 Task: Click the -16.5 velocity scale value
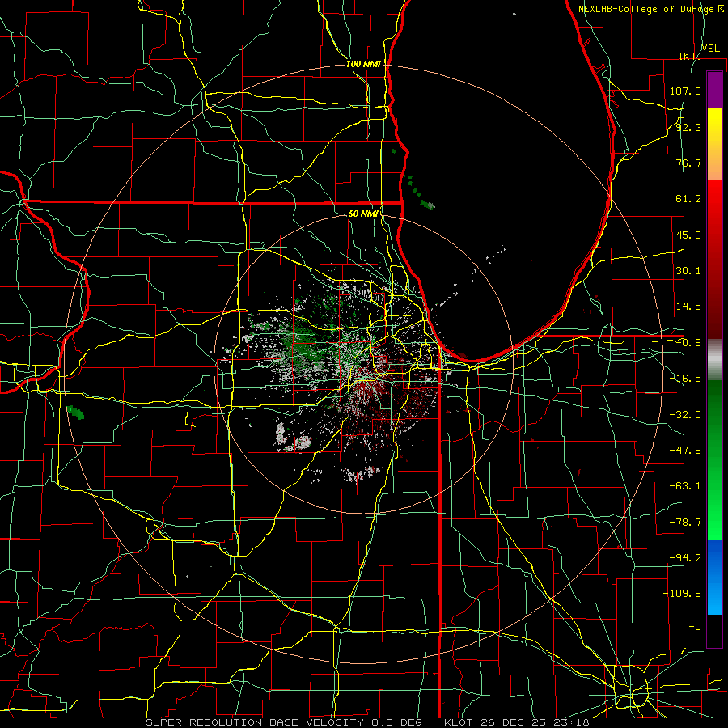[x=685, y=379]
